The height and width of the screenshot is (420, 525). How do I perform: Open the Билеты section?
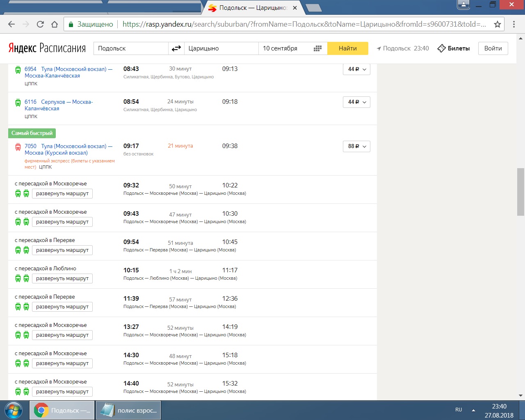click(x=454, y=48)
